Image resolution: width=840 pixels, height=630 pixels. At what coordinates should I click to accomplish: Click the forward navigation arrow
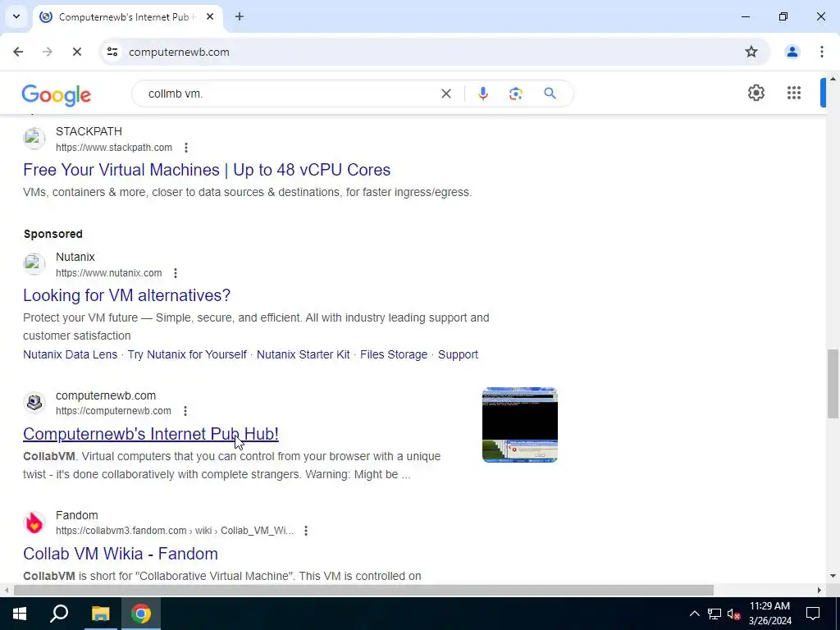click(x=47, y=52)
